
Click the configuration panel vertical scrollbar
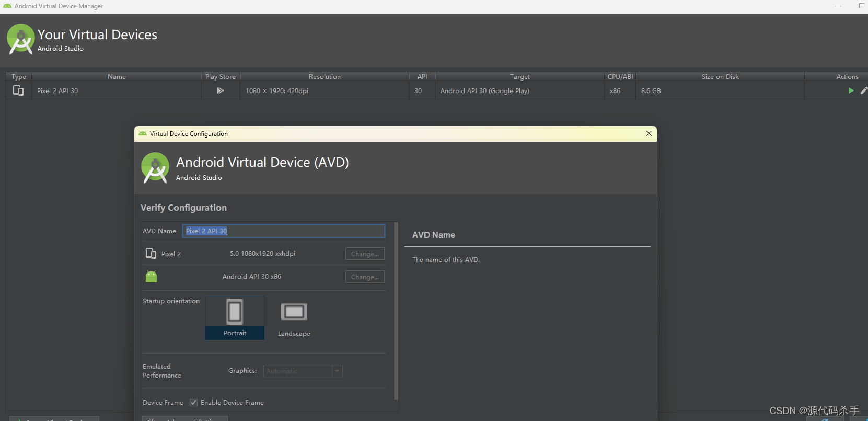tap(396, 311)
